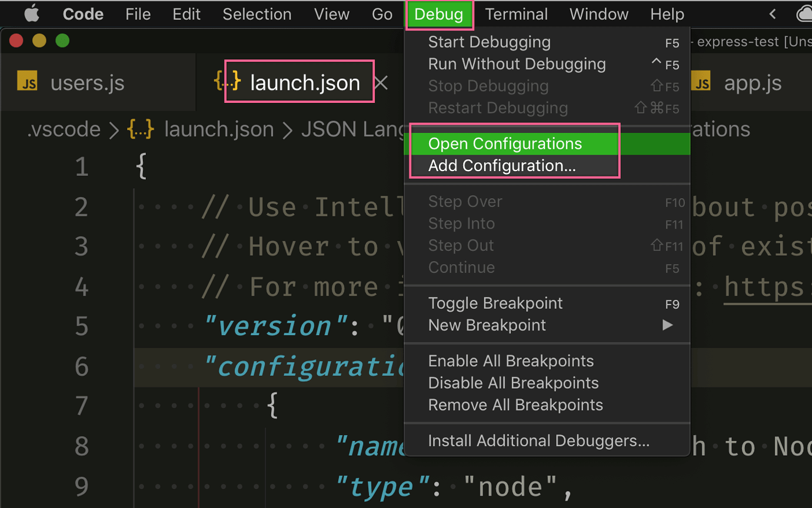Open the File menu
The width and height of the screenshot is (812, 508).
click(138, 14)
